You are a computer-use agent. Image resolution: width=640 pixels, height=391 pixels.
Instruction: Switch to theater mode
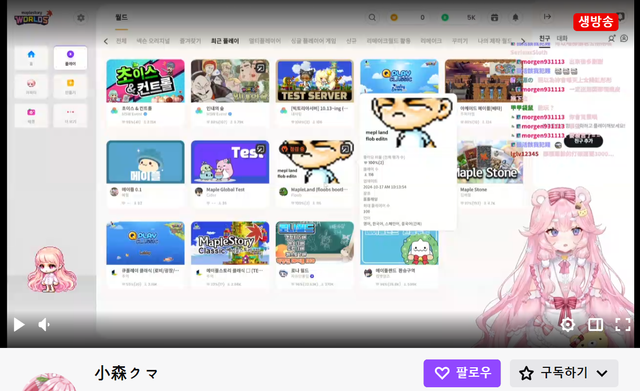(x=596, y=325)
